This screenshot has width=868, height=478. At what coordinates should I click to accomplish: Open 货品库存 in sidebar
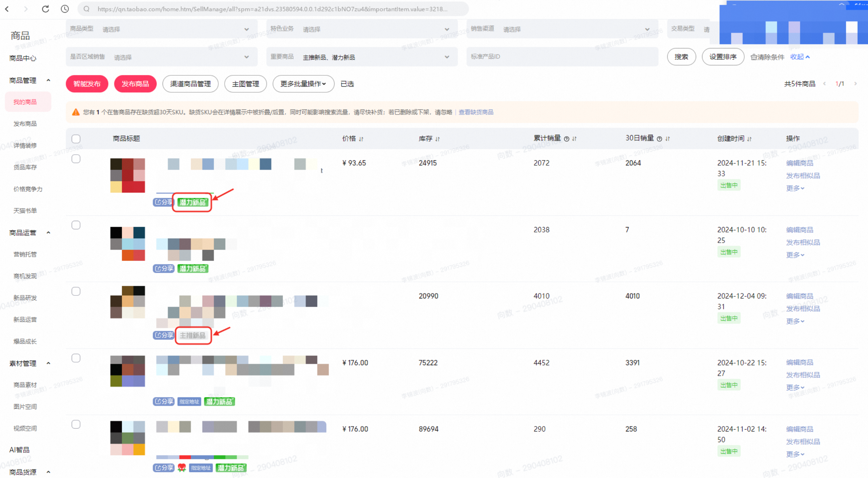pos(25,167)
